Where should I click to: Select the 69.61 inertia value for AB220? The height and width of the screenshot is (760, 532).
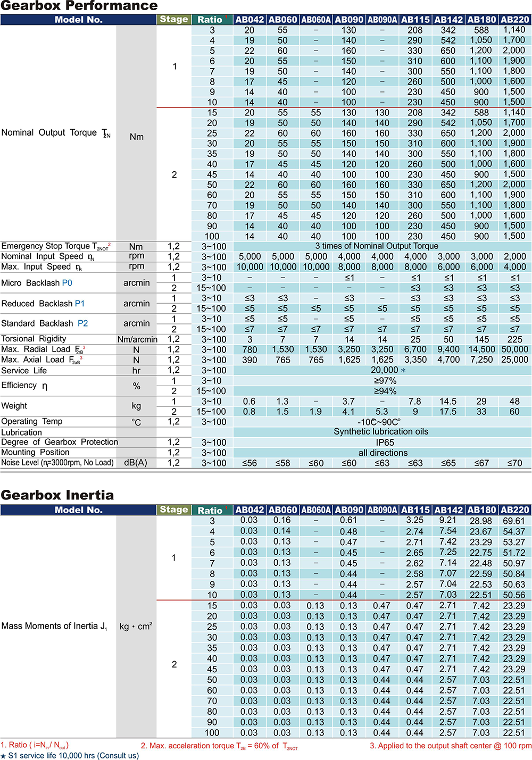(x=514, y=521)
